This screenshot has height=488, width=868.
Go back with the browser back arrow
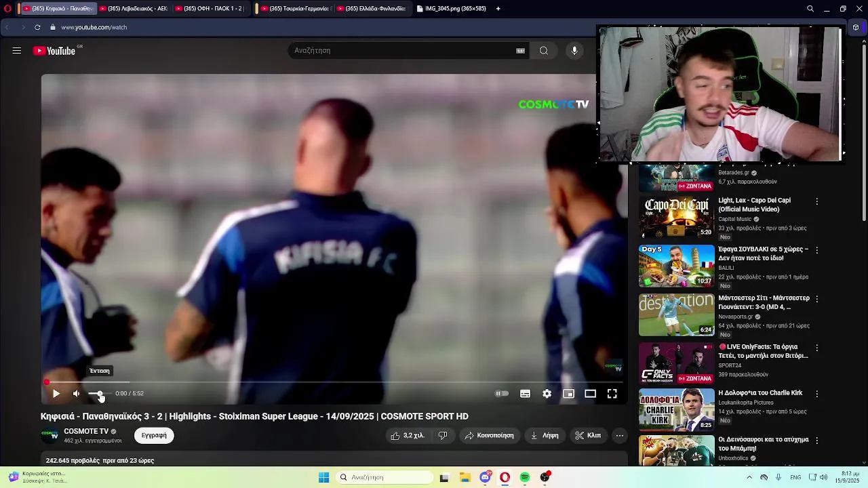(7, 27)
